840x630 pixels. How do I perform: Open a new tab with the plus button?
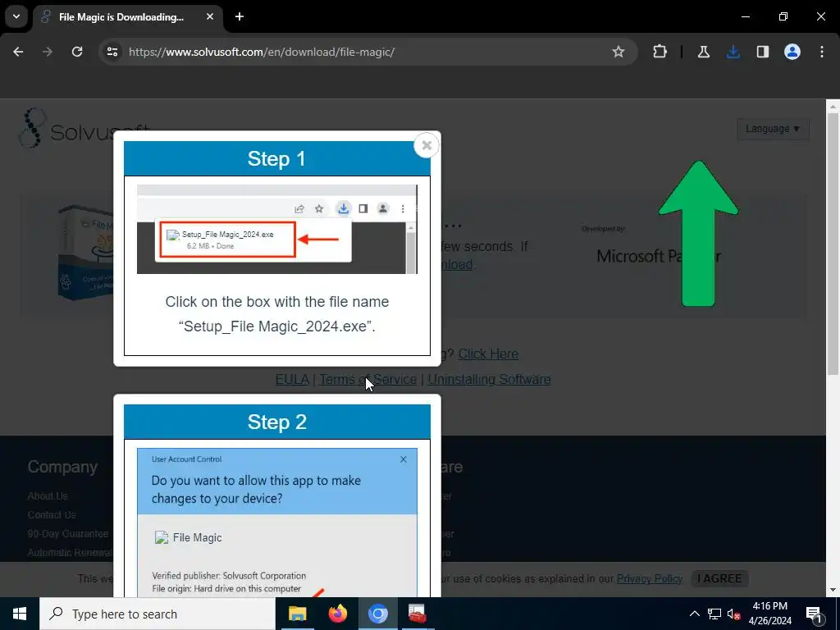[240, 16]
